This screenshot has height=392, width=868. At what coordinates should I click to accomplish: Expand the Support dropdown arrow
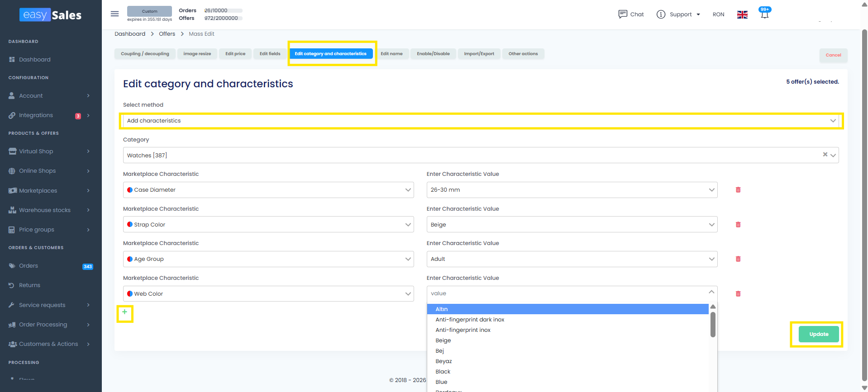click(698, 14)
